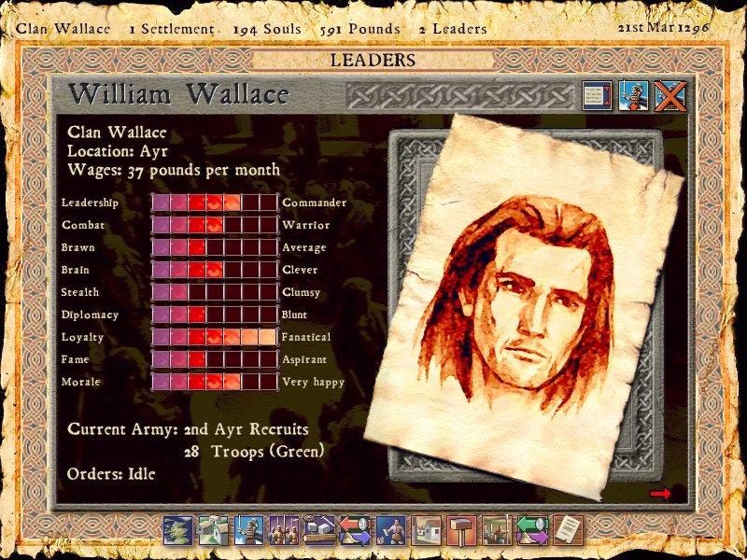Viewport: 747px width, 560px height.
Task: Click "Clan Wallace" in the top status bar
Action: (63, 28)
